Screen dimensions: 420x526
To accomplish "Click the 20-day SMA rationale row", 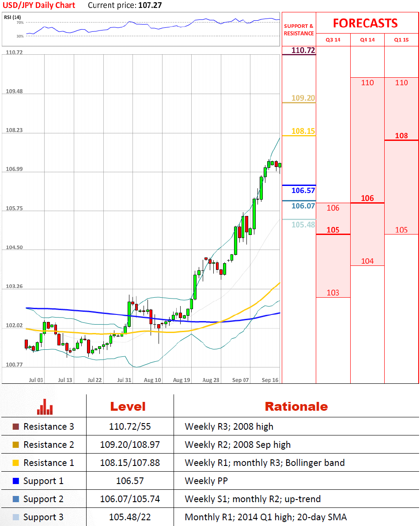I will click(x=266, y=517).
